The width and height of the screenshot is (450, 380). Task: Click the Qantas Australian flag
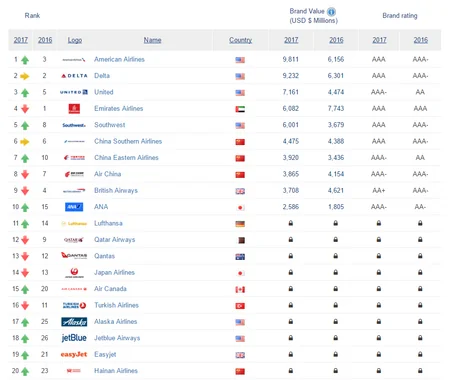pos(240,257)
